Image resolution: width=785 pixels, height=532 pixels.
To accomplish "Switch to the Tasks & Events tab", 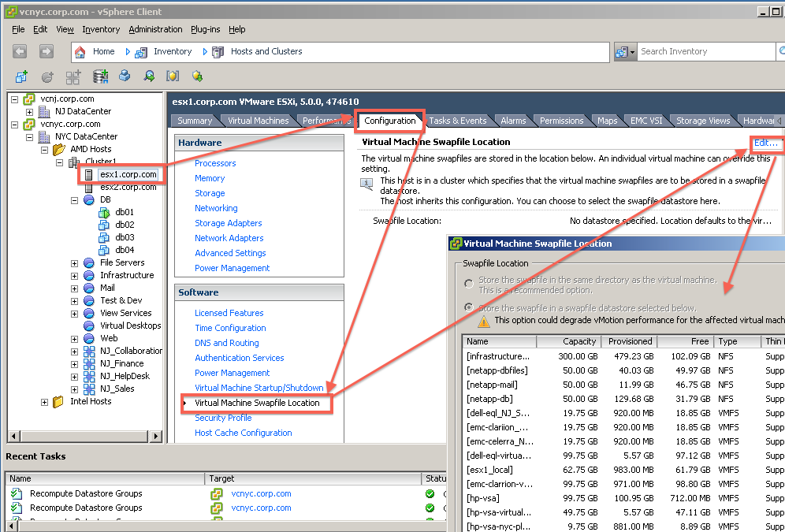I will point(458,121).
